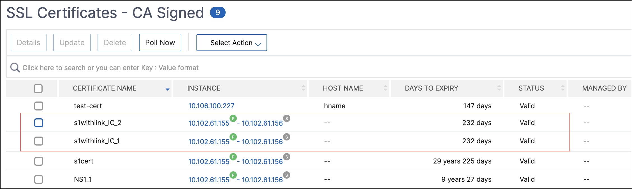Click the green P badge in s1cert row
The width and height of the screenshot is (644, 189).
coord(233,157)
